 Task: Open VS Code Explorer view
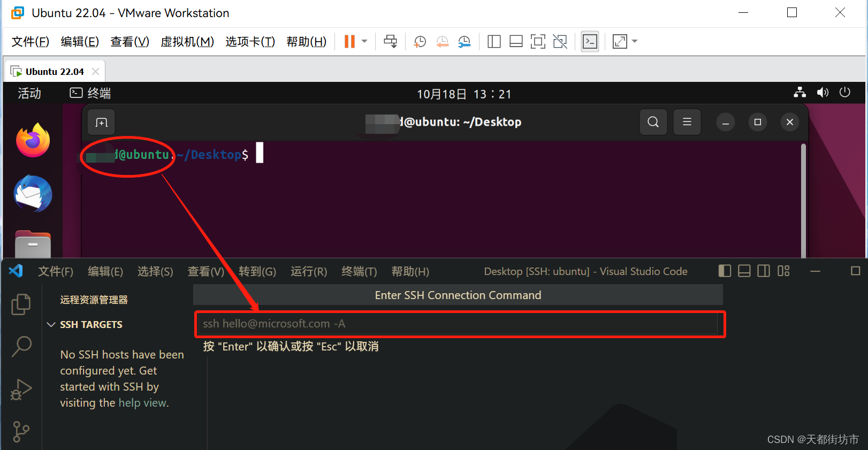(x=21, y=304)
